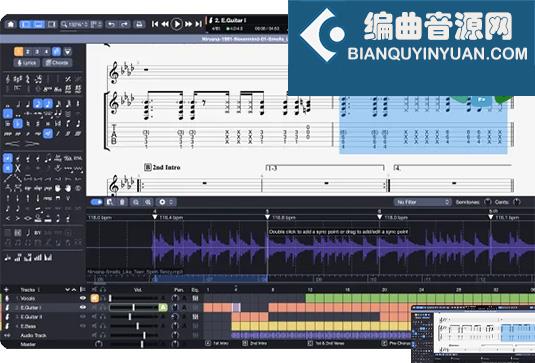
Task: Select the dead note X icon
Action: [x=17, y=168]
